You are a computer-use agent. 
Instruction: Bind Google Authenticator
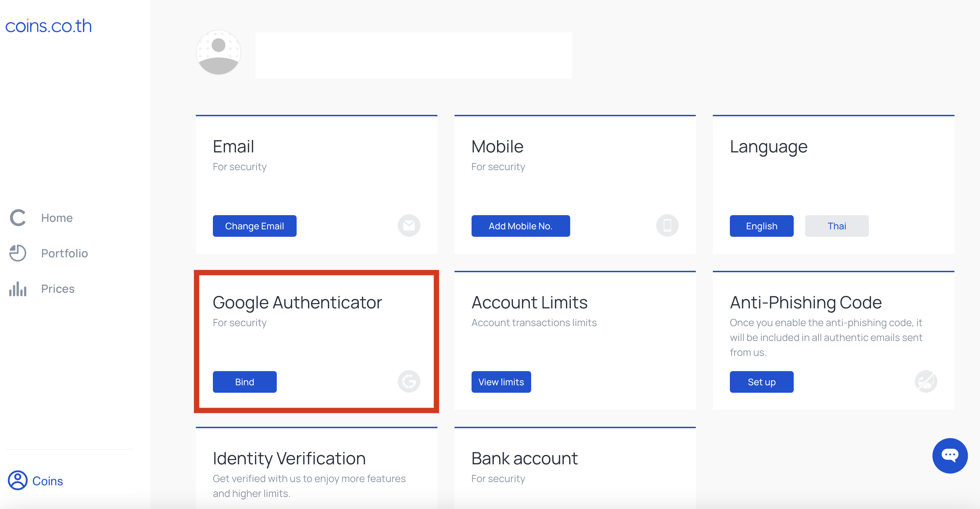244,382
